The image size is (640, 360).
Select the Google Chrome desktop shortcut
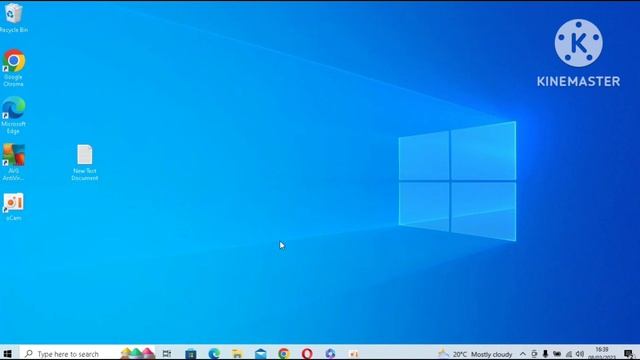[x=13, y=68]
